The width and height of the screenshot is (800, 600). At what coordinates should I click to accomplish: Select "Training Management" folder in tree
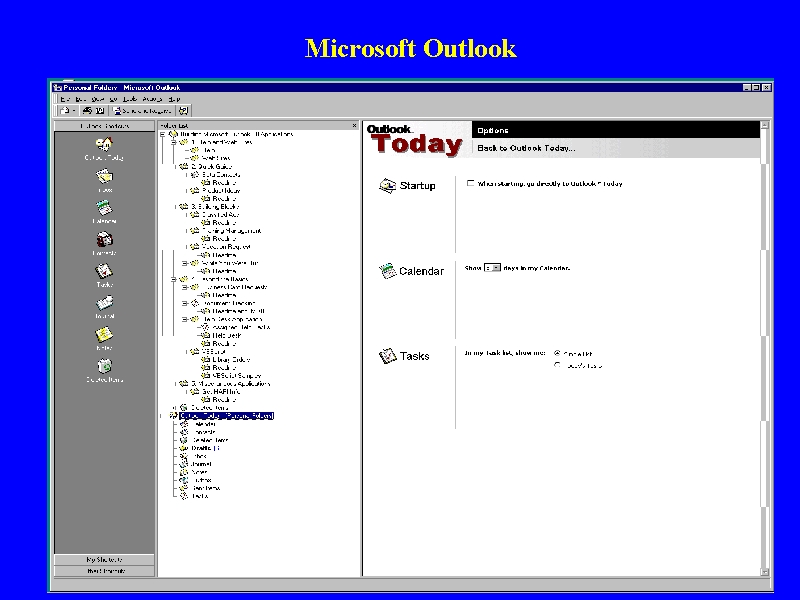[x=231, y=231]
